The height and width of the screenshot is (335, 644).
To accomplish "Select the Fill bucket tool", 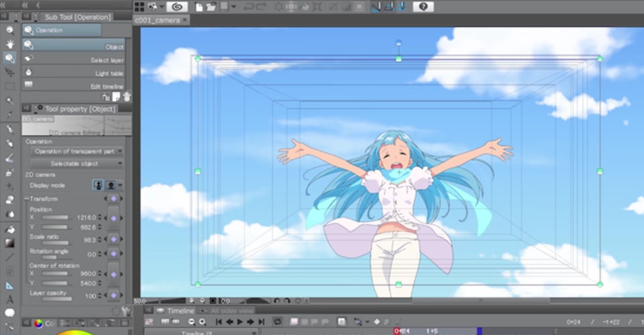I will coord(9,229).
